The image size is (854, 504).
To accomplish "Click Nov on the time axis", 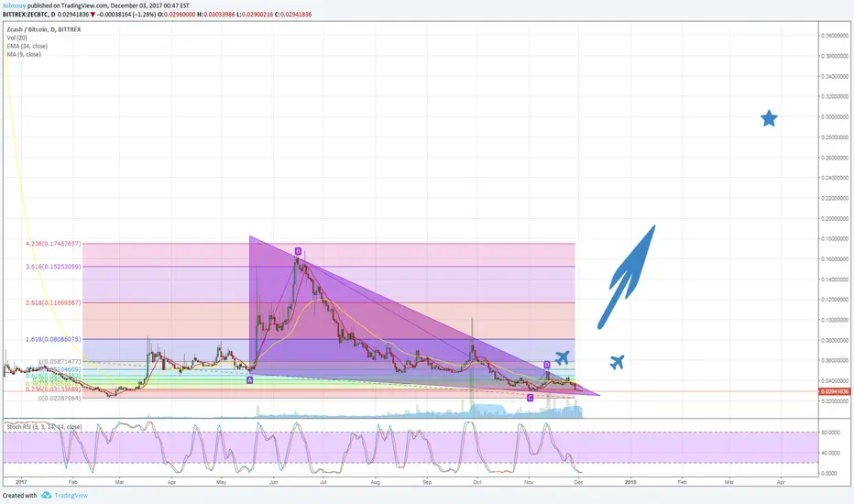I will click(529, 482).
